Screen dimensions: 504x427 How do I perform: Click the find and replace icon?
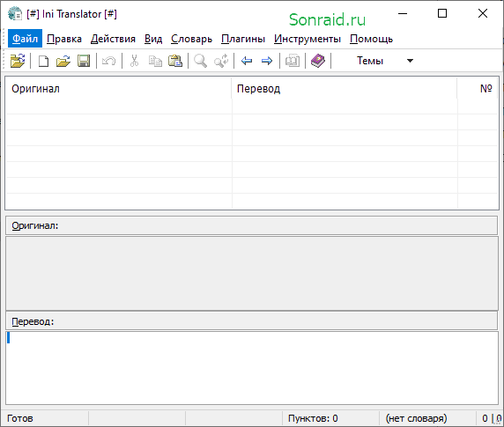221,61
